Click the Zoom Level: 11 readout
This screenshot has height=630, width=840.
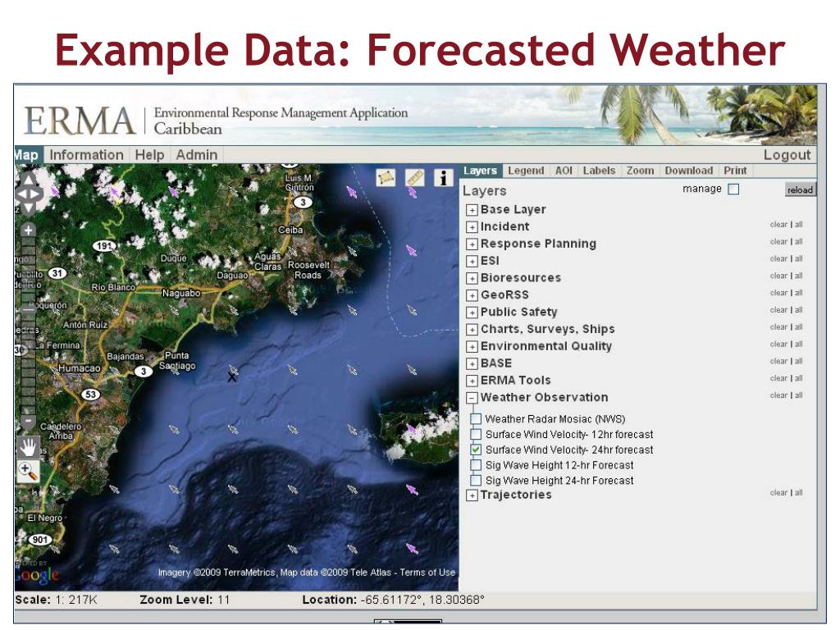[185, 600]
